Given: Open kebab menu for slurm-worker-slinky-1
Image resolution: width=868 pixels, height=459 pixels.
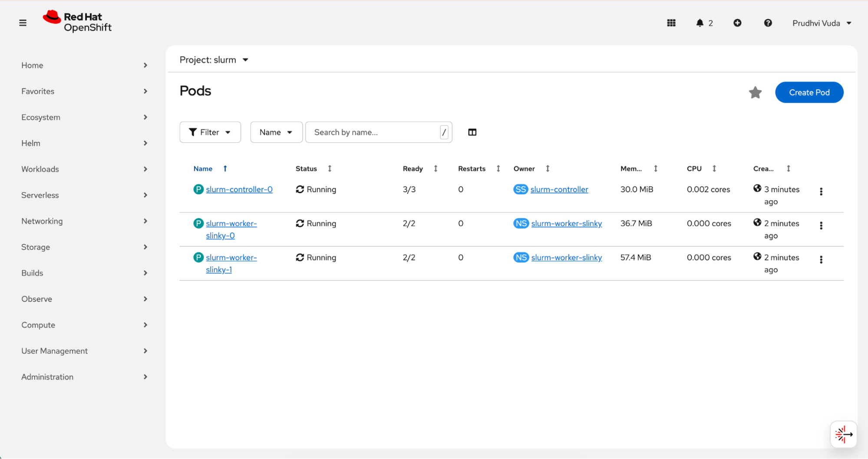Looking at the screenshot, I should click(x=821, y=259).
